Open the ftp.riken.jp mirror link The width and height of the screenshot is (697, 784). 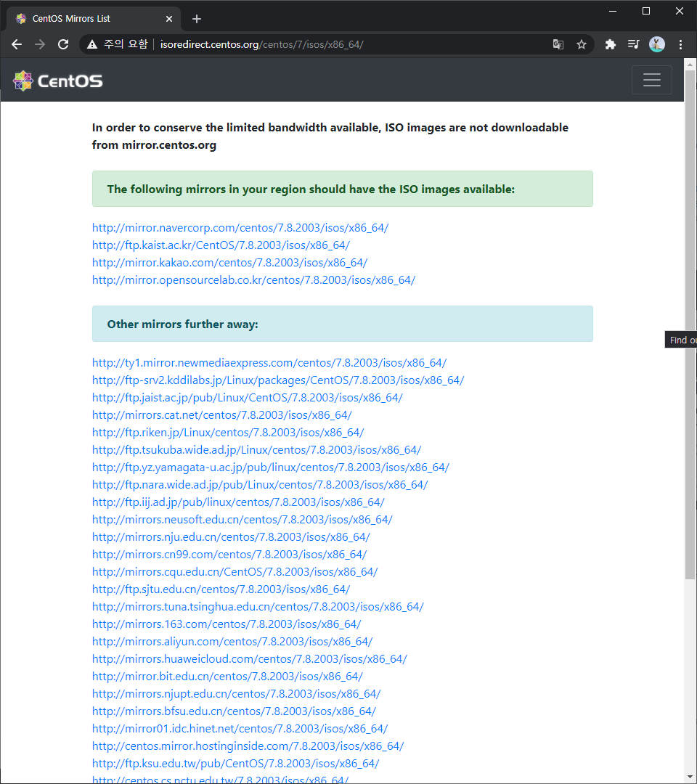(x=227, y=433)
